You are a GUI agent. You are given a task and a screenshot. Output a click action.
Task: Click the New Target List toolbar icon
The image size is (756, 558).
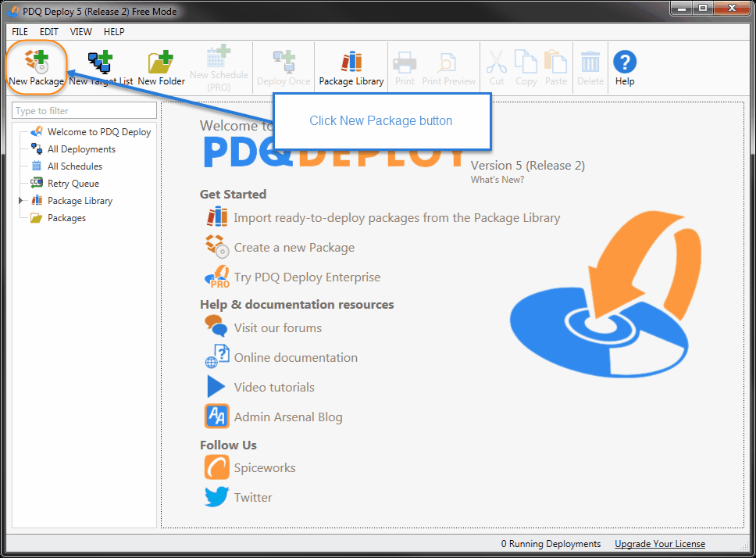(100, 62)
